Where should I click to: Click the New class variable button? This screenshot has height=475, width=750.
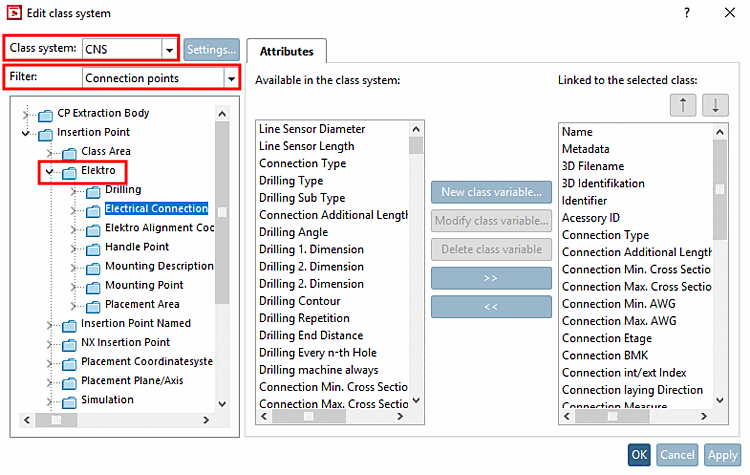click(491, 191)
